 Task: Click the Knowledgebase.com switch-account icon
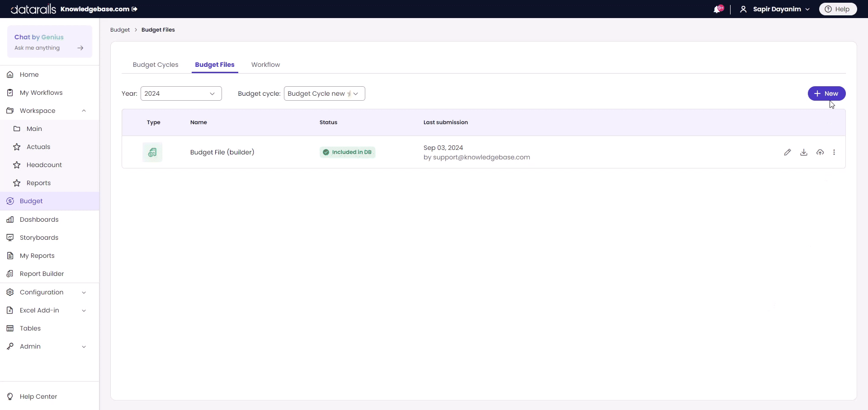coord(134,9)
